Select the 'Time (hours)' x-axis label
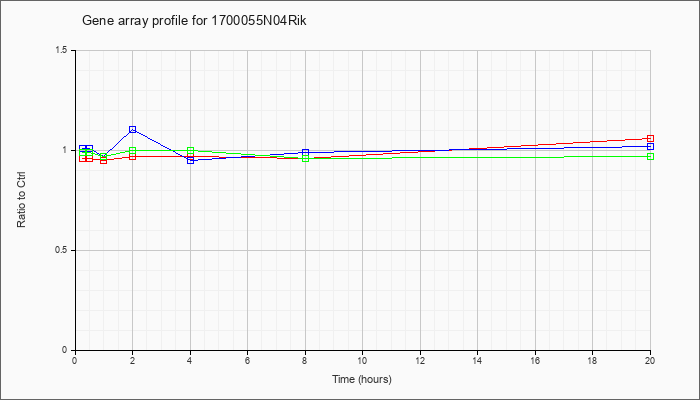Screen dimensions: 700x400 click(x=362, y=379)
